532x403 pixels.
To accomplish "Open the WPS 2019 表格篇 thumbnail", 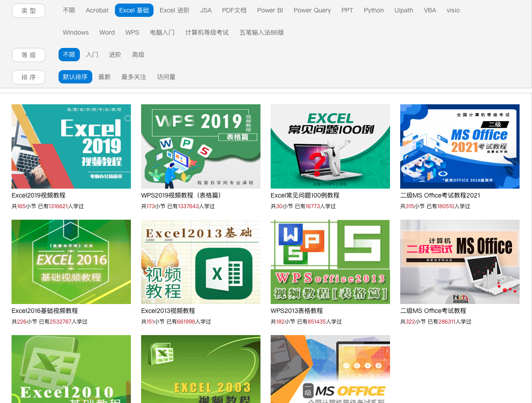I will click(x=201, y=146).
